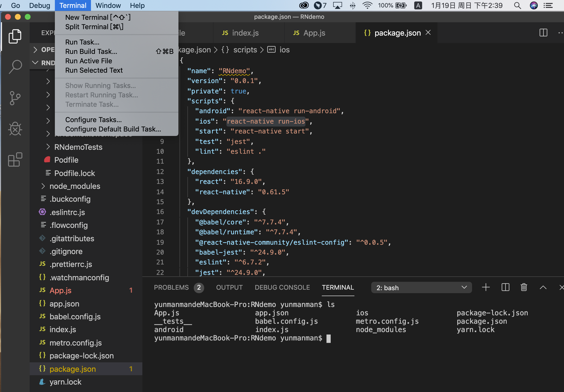564x392 pixels.
Task: Split the terminal pane
Action: tap(505, 287)
